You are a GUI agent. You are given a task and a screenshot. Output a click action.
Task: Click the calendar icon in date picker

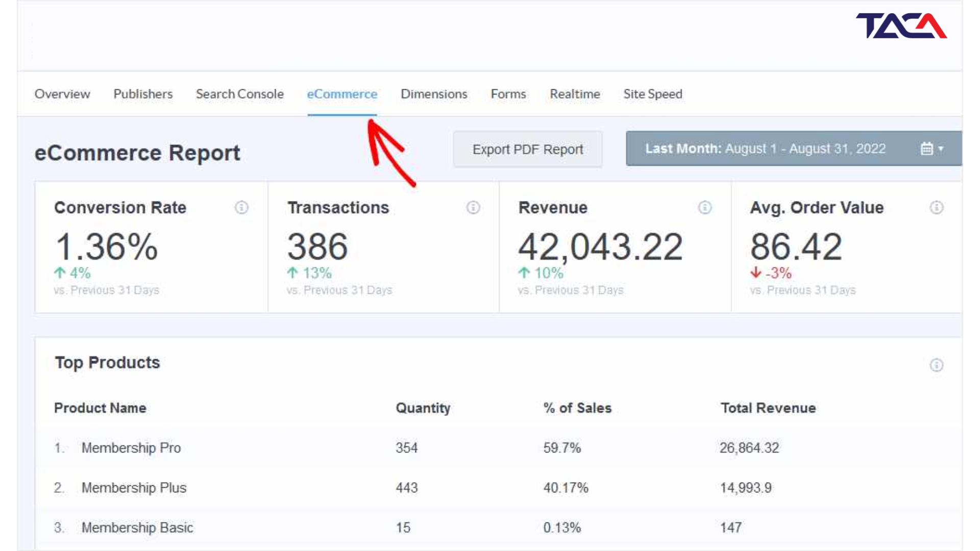[927, 148]
